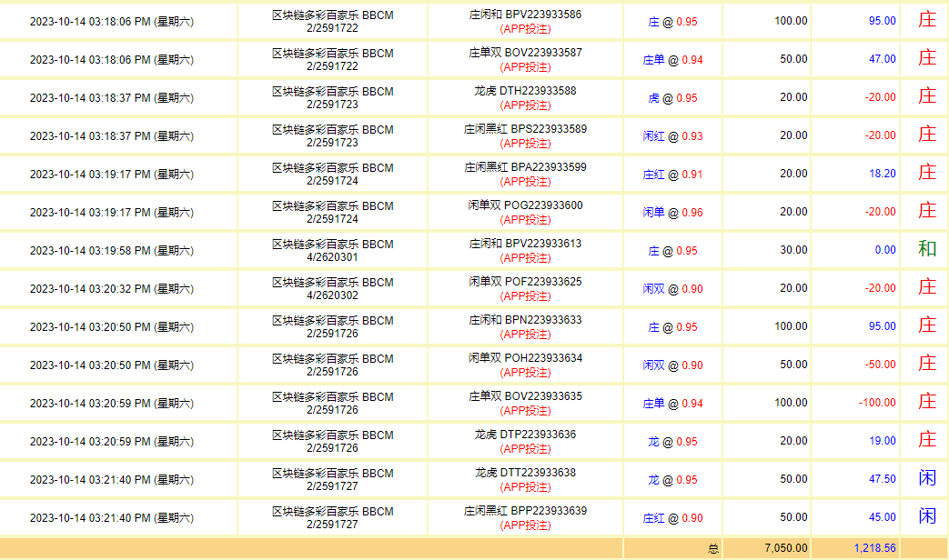The width and height of the screenshot is (949, 560).
Task: Click bet number BPA223933599
Action: pyautogui.click(x=525, y=167)
